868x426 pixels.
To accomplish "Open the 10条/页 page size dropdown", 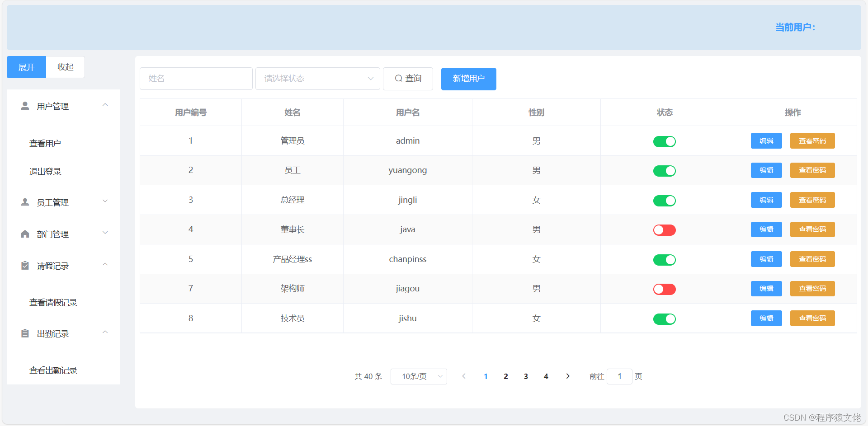I will [419, 376].
